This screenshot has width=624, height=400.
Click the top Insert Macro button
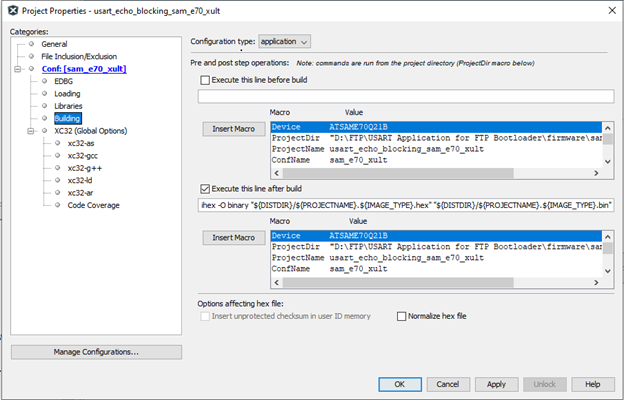[x=231, y=129]
